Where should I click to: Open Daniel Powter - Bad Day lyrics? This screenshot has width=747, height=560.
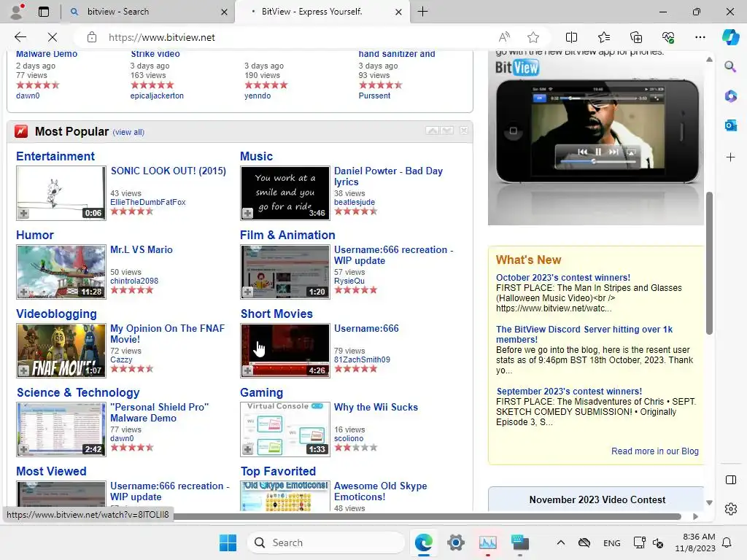tap(388, 176)
